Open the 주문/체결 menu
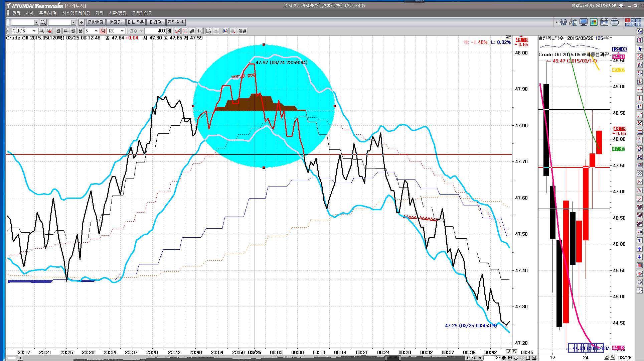This screenshot has height=361, width=644. tap(48, 13)
